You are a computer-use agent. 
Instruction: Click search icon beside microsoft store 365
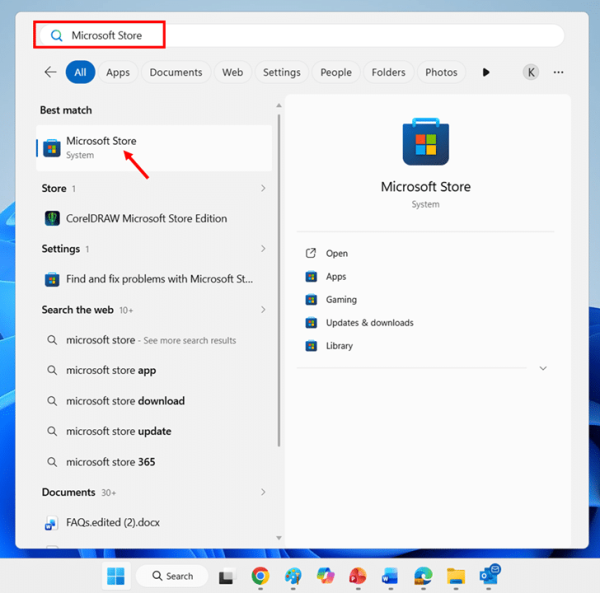point(52,462)
